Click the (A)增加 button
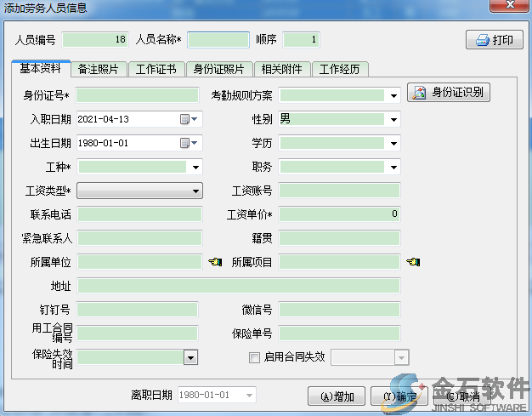 [337, 396]
